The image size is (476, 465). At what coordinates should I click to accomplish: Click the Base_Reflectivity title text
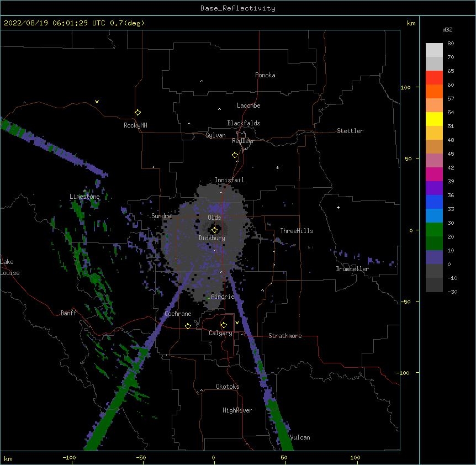pyautogui.click(x=238, y=8)
